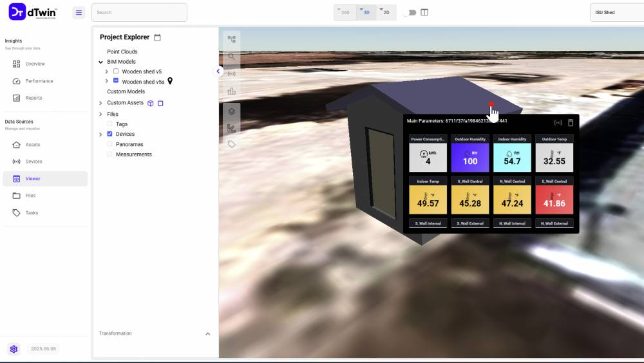Expand the Custom Assets tree node
The height and width of the screenshot is (363, 644).
100,103
